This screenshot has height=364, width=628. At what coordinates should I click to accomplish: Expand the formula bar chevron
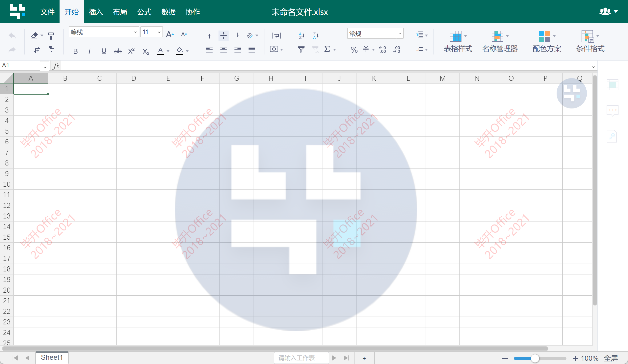click(593, 67)
